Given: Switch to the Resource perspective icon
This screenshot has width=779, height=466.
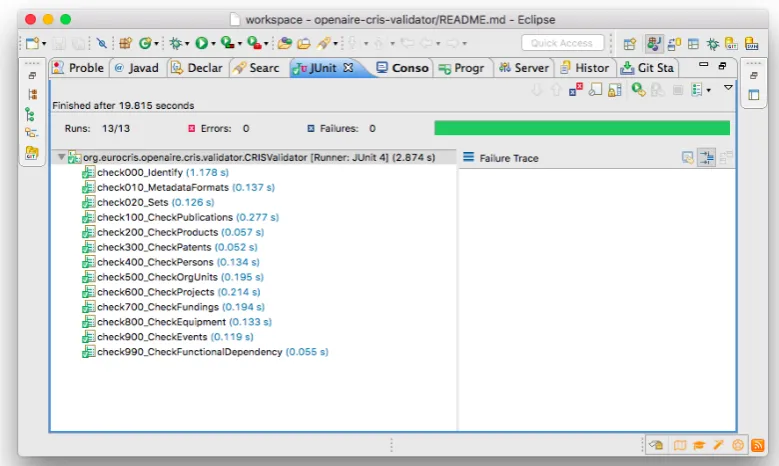Looking at the screenshot, I should (x=693, y=44).
